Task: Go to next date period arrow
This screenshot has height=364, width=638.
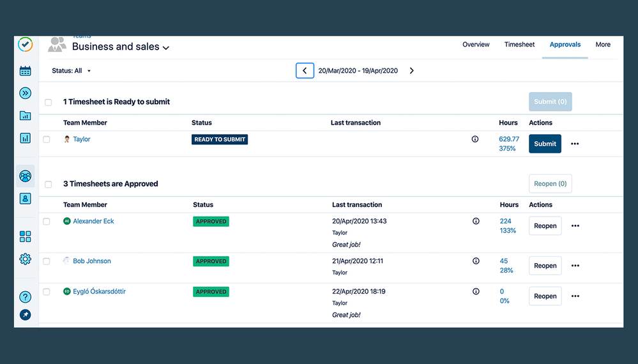Action: coord(412,71)
